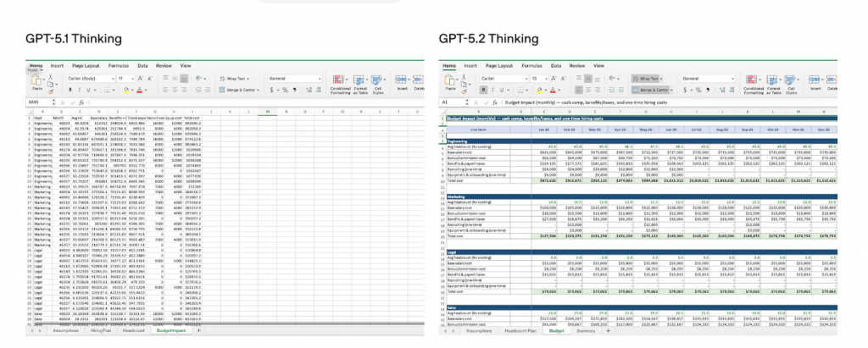The height and width of the screenshot is (348, 868).
Task: Toggle Bold in the right Excel window
Action: (483, 89)
